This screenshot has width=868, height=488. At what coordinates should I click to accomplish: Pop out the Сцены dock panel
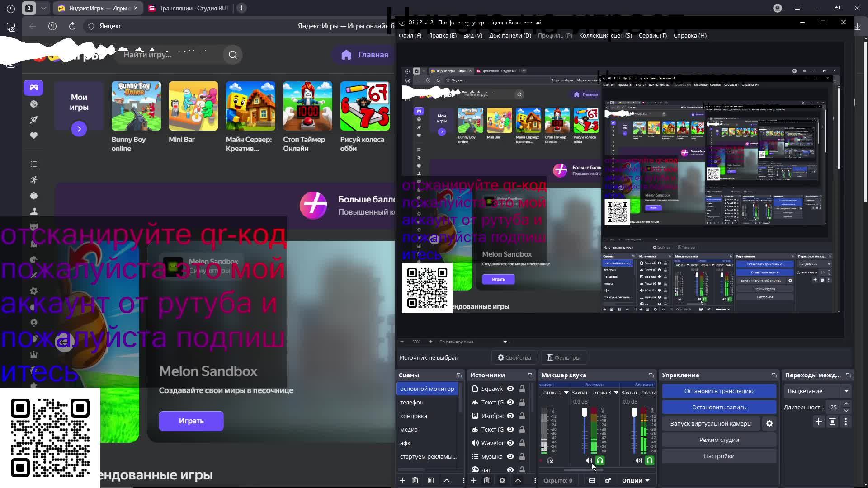[x=459, y=375]
